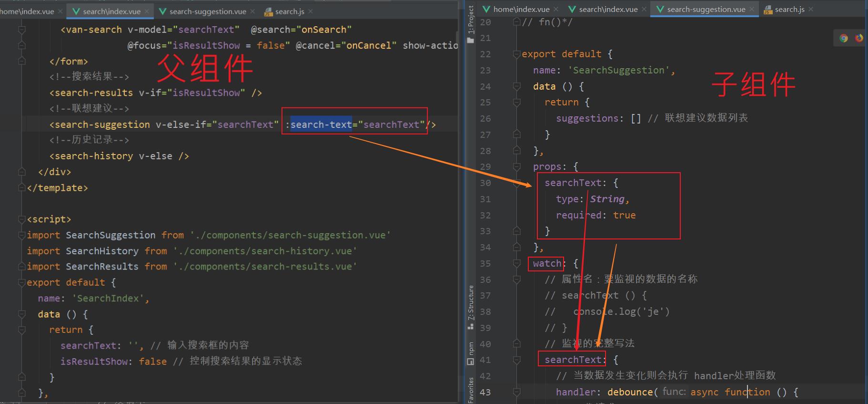Close search\index.vue tab in right pane

[x=644, y=9]
